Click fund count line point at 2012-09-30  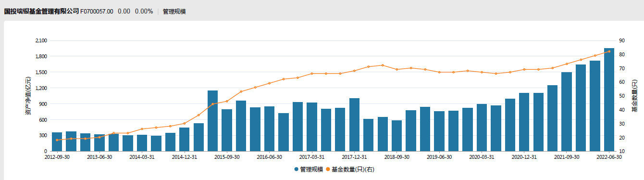coord(57,140)
